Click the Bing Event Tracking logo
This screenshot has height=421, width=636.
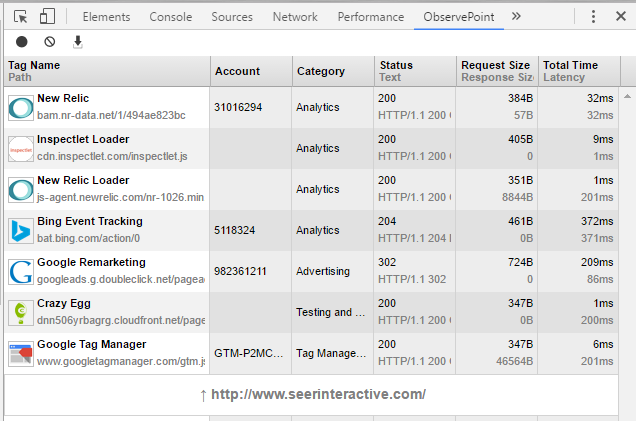point(21,230)
